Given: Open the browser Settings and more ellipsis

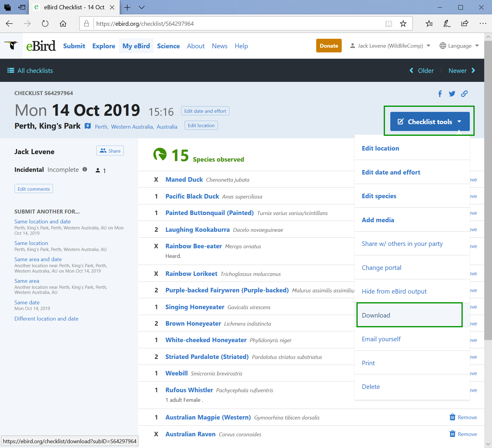Looking at the screenshot, I should click(x=483, y=24).
